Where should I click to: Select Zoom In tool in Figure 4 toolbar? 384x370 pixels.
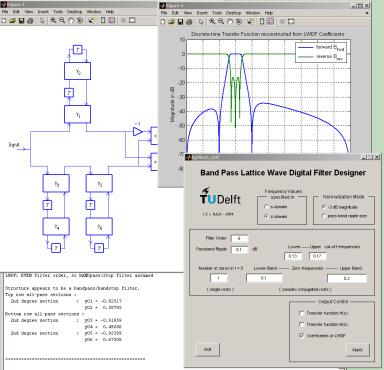pos(212,22)
